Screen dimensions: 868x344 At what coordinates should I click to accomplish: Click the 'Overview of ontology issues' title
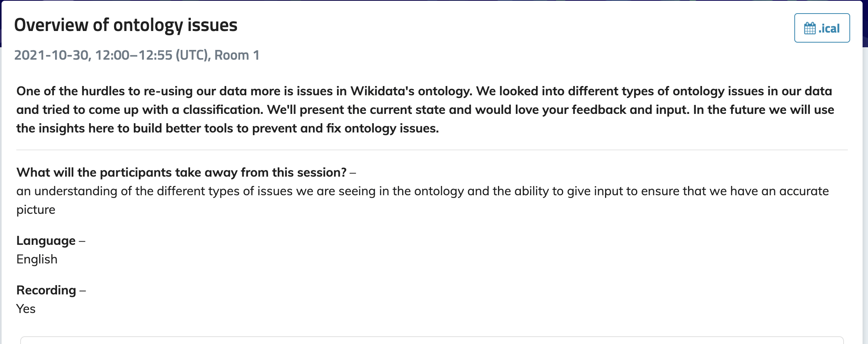click(x=126, y=25)
